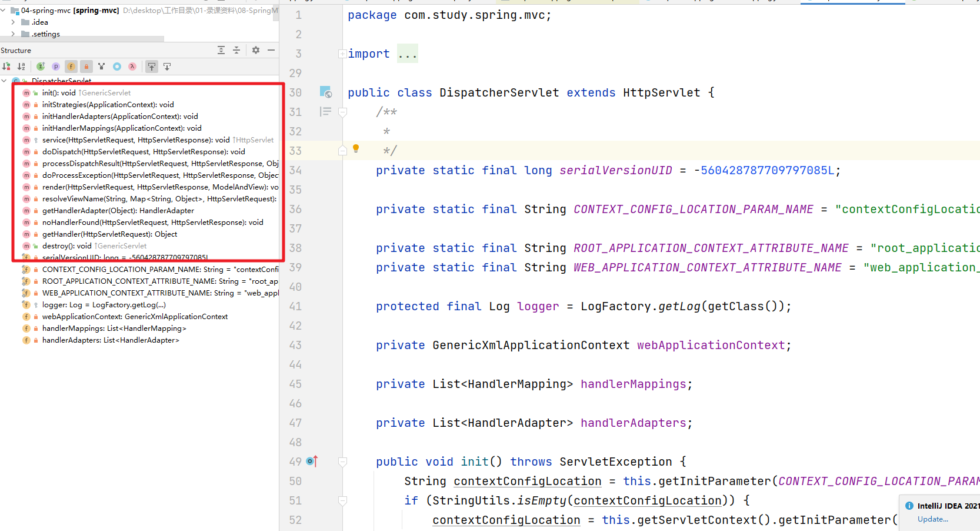Select service(HttpServletRequest, HttpServletResponse) method
This screenshot has width=980, height=531.
136,140
